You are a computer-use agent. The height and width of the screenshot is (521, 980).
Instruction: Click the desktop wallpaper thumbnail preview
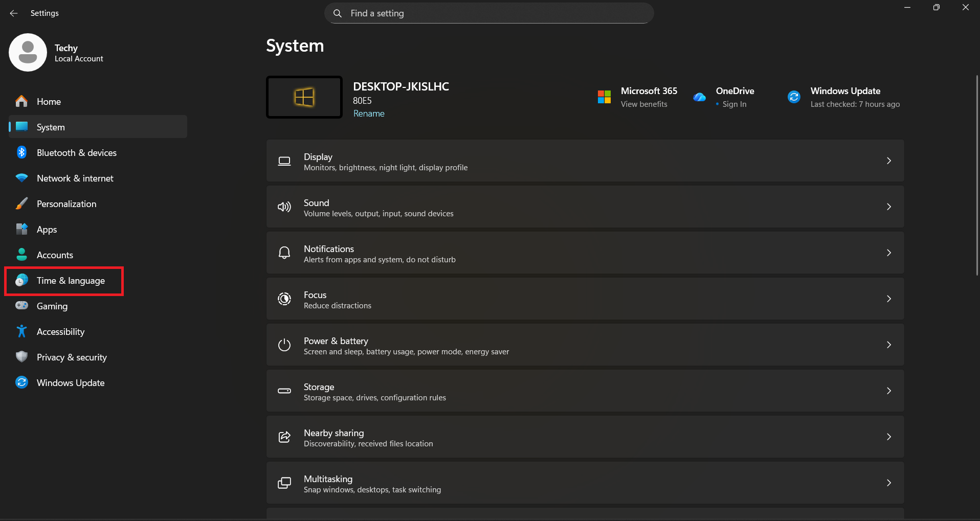tap(304, 97)
